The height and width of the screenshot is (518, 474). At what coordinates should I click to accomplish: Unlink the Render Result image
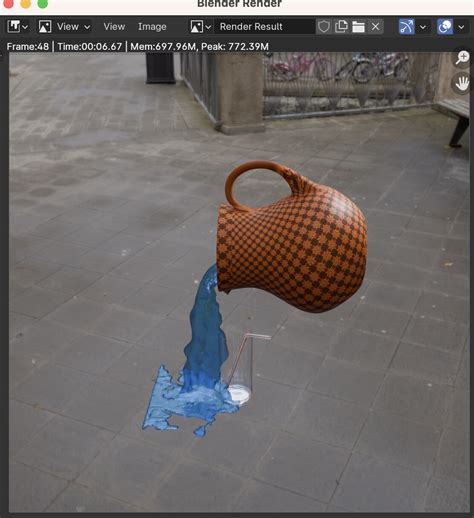[x=375, y=26]
